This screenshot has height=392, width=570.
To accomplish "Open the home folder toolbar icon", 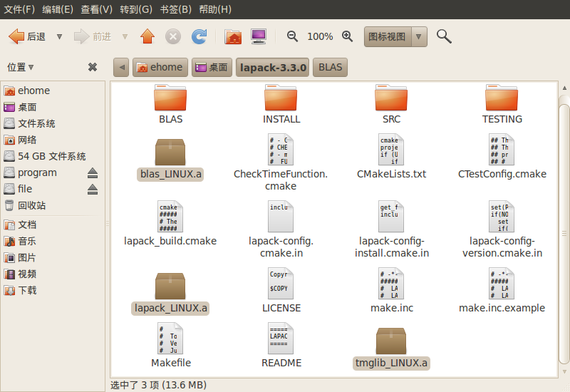I will 233,36.
